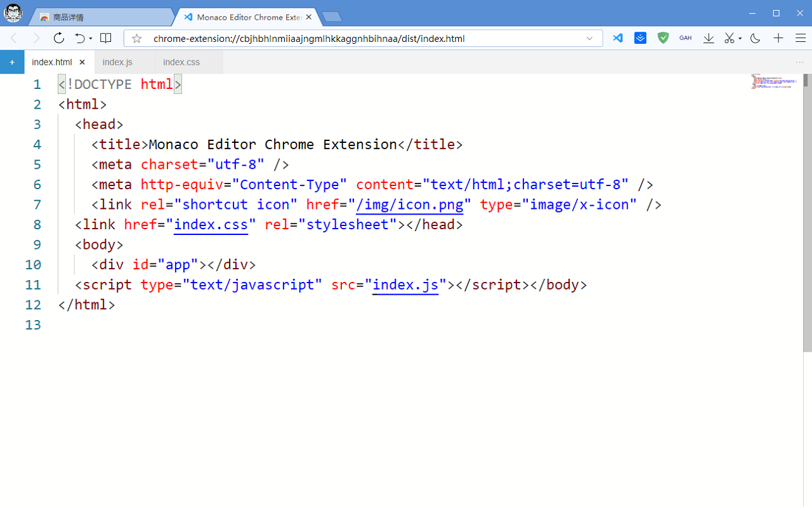Open the editor's three-dot more actions menu
812x508 pixels.
tap(799, 62)
